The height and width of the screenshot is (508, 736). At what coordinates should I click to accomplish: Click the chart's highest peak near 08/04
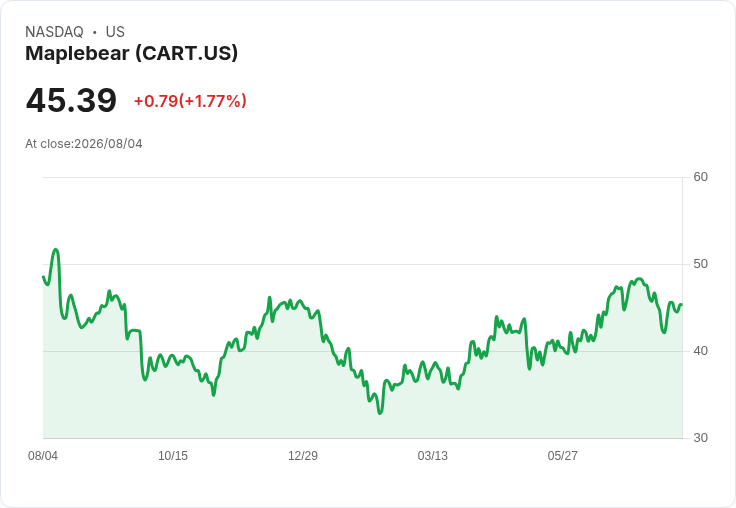click(x=56, y=249)
